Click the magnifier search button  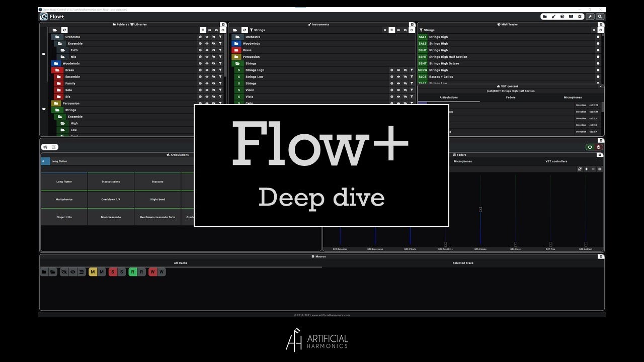(x=600, y=17)
